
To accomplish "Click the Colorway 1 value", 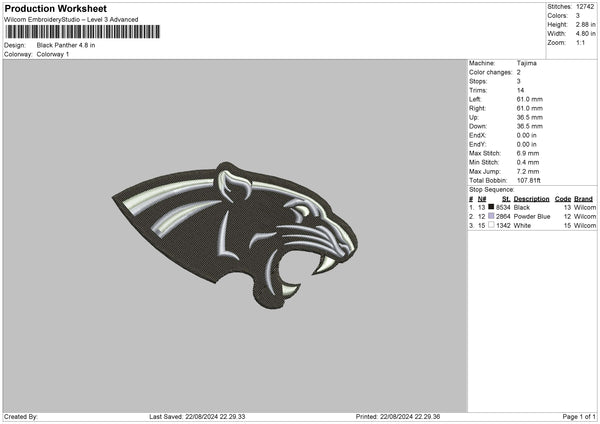I will [53, 54].
